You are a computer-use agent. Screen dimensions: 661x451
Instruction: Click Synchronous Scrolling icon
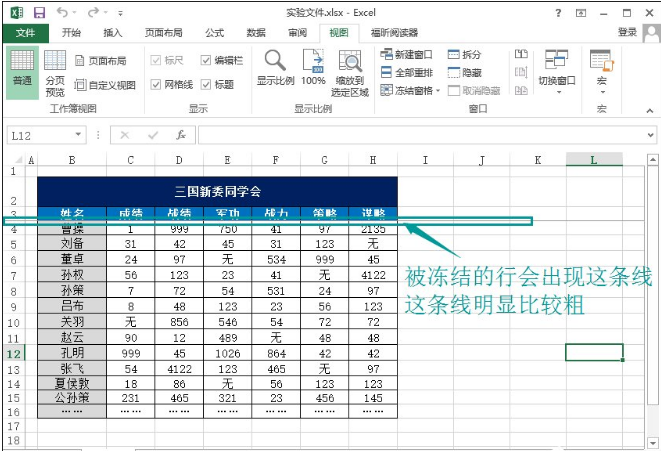coord(521,72)
